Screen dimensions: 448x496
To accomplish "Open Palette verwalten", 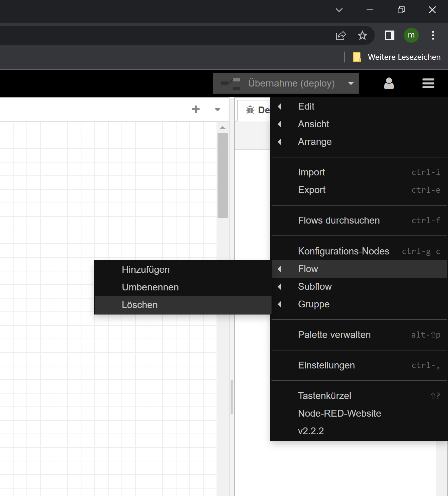I will click(x=359, y=335).
